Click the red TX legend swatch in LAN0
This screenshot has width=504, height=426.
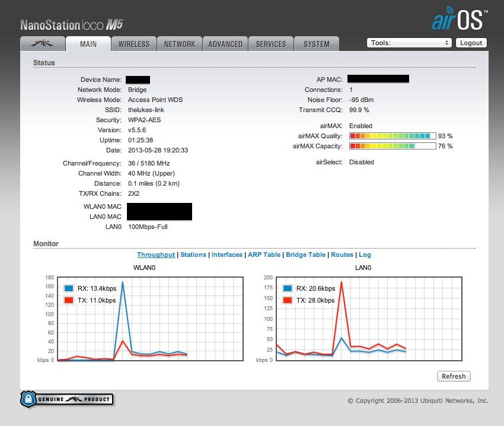tap(288, 300)
